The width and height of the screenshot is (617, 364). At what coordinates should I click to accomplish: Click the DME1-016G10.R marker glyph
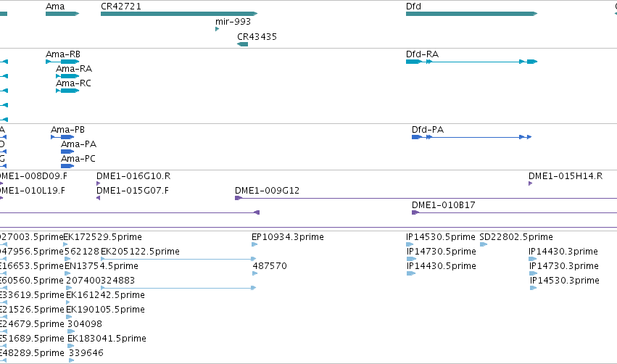[x=99, y=183]
